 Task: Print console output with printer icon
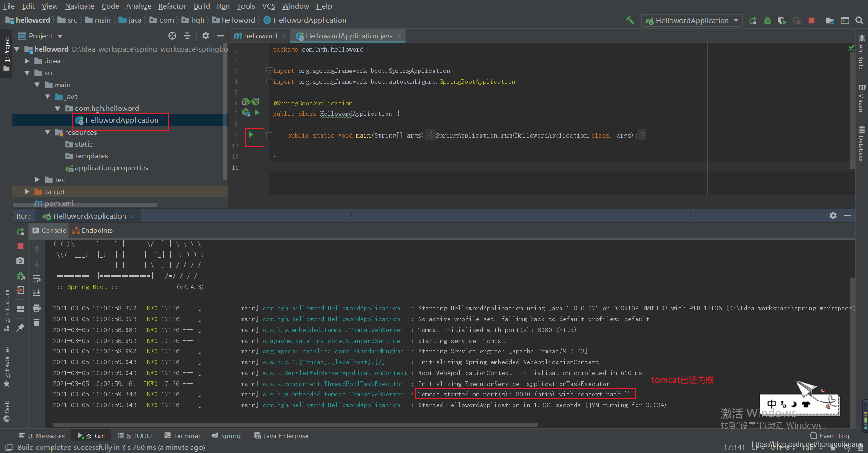(x=37, y=308)
